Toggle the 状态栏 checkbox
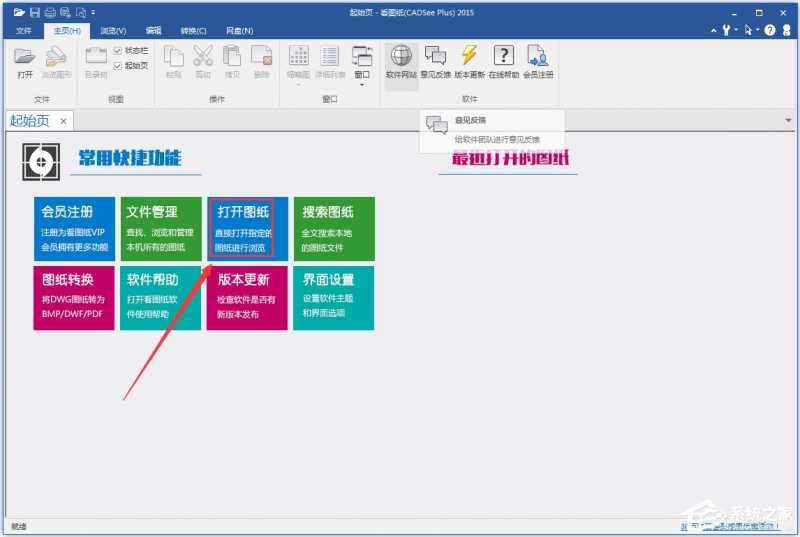This screenshot has width=800, height=537. pyautogui.click(x=118, y=51)
